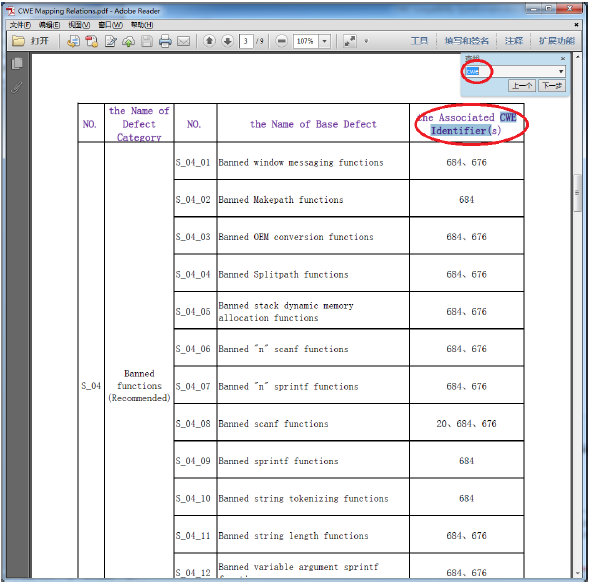Click the email envelope icon
Viewport: 592px width, 584px height.
click(183, 41)
